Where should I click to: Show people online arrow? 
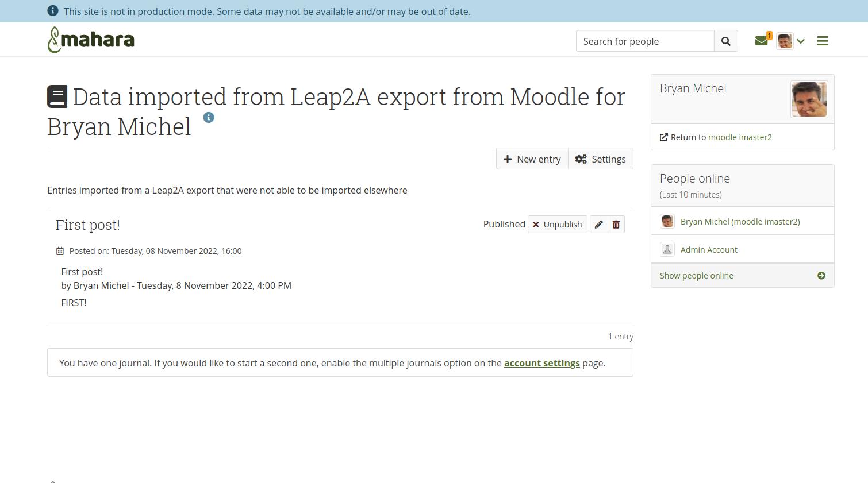821,276
